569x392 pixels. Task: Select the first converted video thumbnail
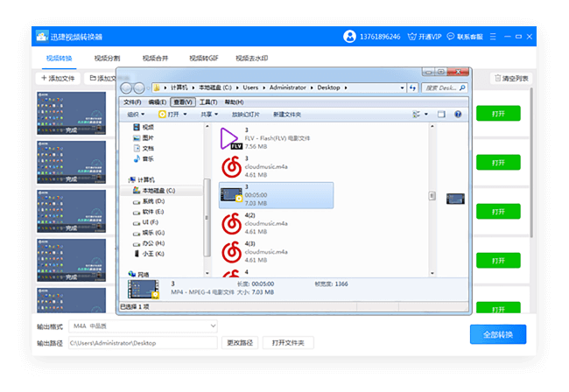click(x=72, y=113)
